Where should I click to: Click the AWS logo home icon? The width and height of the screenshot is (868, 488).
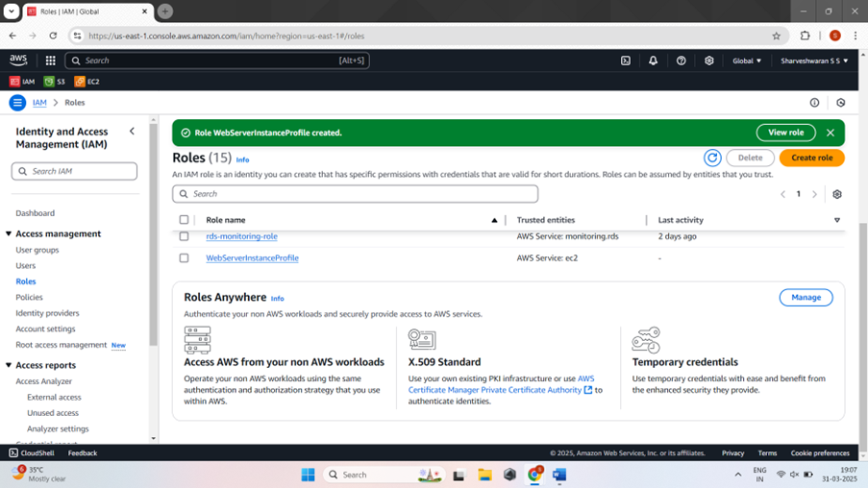pyautogui.click(x=18, y=60)
